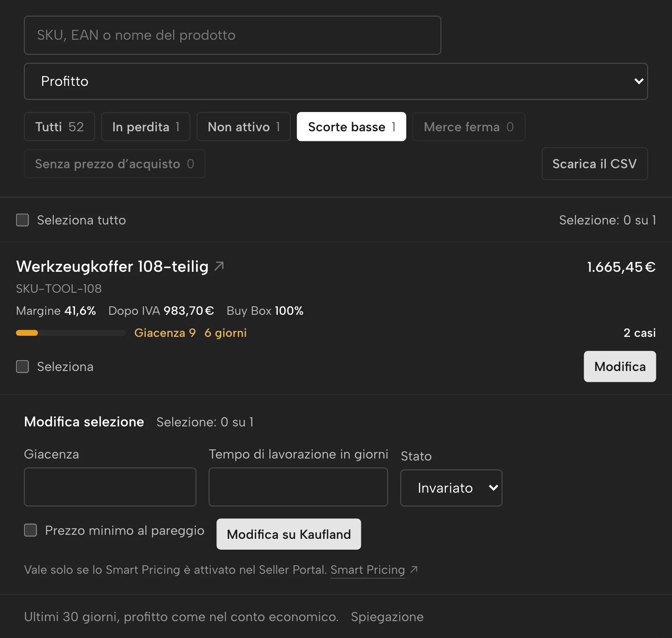
Task: Expand the Stato Invariato dropdown
Action: (x=451, y=488)
